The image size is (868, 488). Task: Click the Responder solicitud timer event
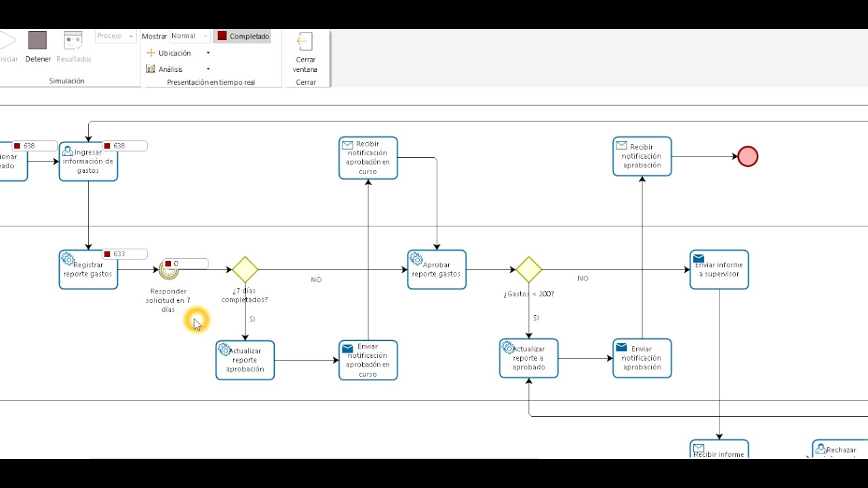tap(168, 270)
